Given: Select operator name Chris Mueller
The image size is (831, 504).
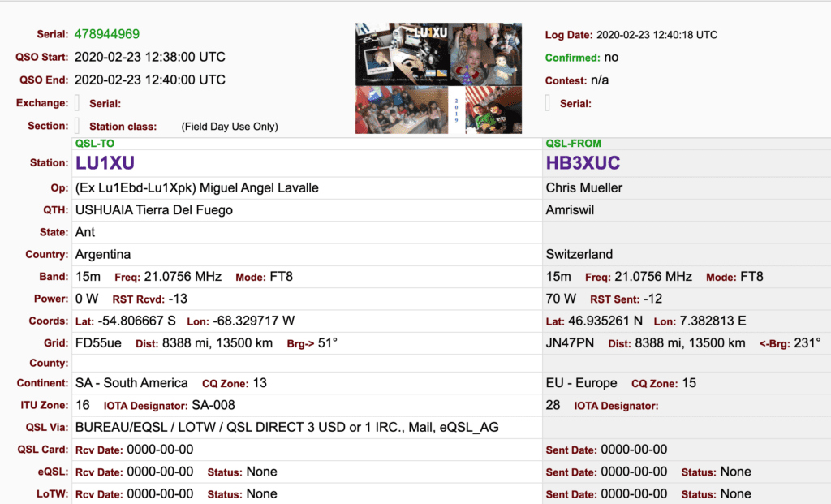Looking at the screenshot, I should [584, 187].
